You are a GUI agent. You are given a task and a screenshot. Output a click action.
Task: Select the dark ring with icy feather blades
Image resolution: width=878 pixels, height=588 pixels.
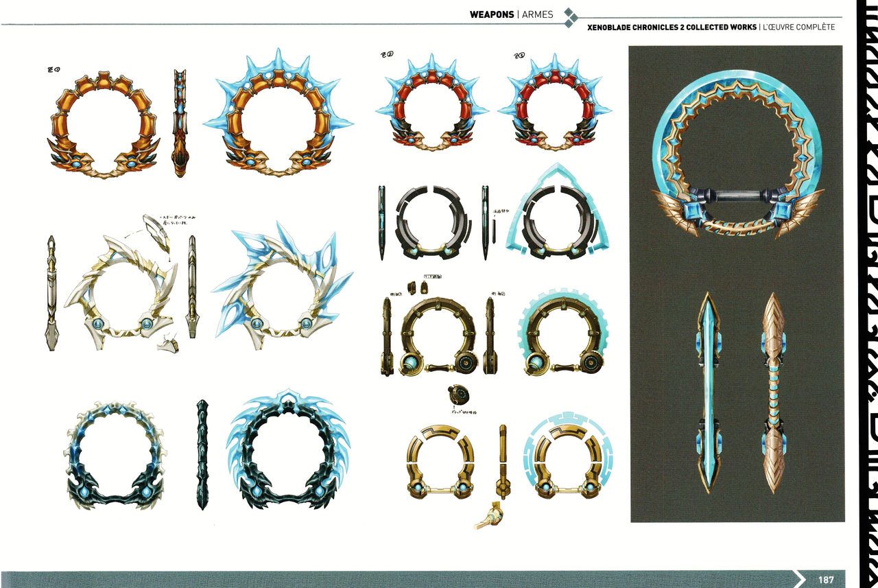click(x=287, y=448)
